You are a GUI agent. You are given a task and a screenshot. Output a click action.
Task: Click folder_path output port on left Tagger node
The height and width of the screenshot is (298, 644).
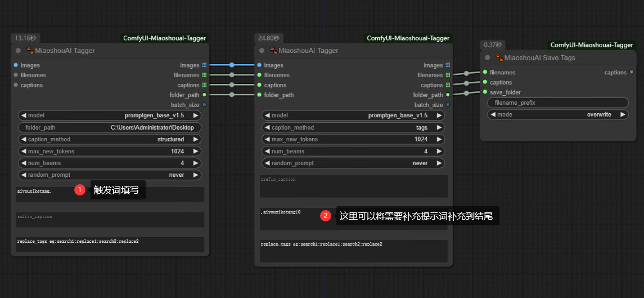[204, 95]
